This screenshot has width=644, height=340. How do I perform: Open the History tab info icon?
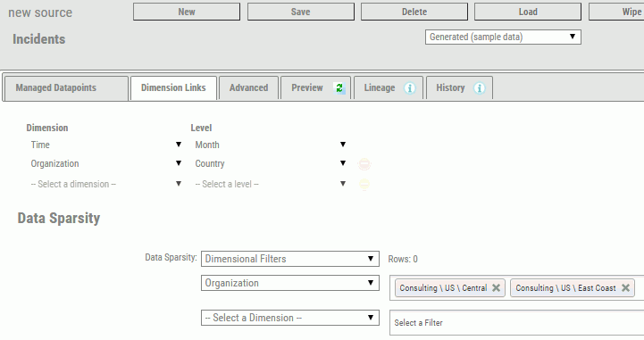pos(480,87)
